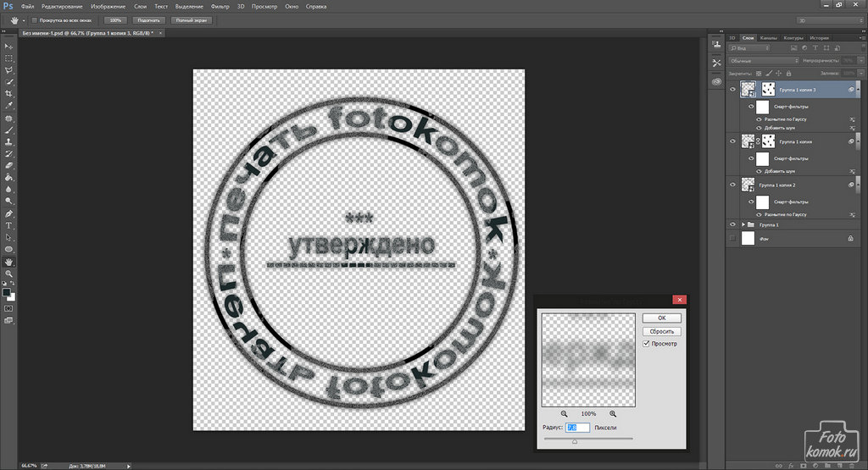Open the fill dropdown arrow
The height and width of the screenshot is (470, 868).
point(861,73)
